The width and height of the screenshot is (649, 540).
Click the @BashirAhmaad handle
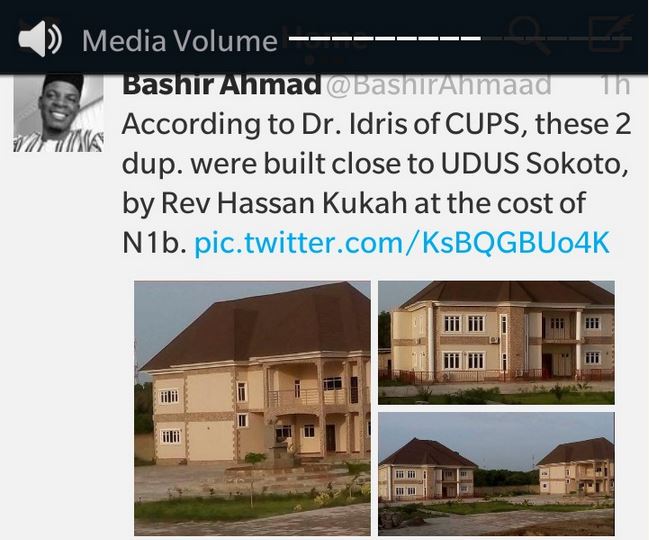coord(439,84)
